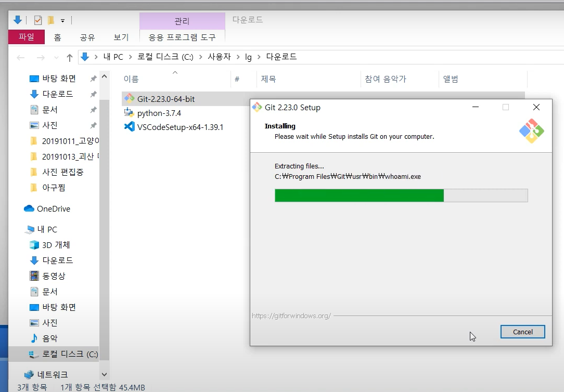Expand chevron after 내 PC breadcrumb
This screenshot has height=392, width=564.
[x=130, y=57]
